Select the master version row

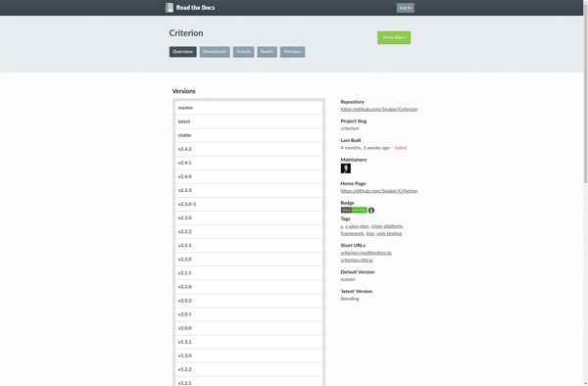click(x=249, y=108)
